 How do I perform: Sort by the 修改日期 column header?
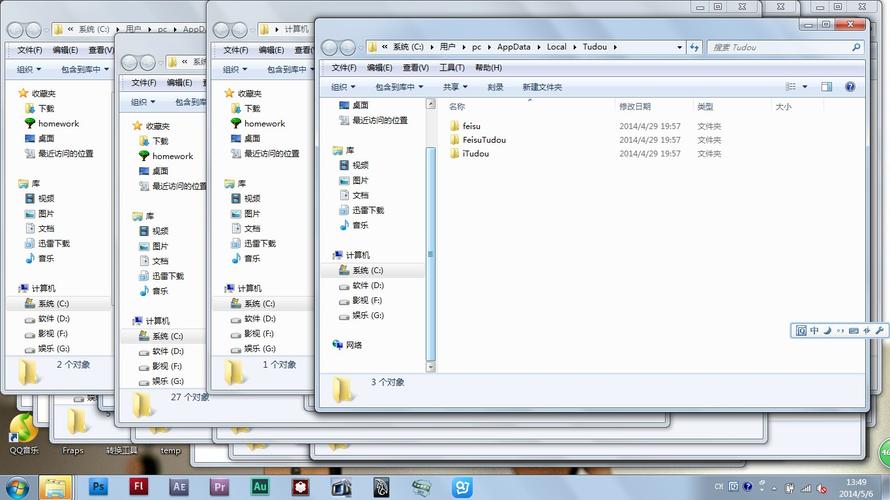click(635, 107)
